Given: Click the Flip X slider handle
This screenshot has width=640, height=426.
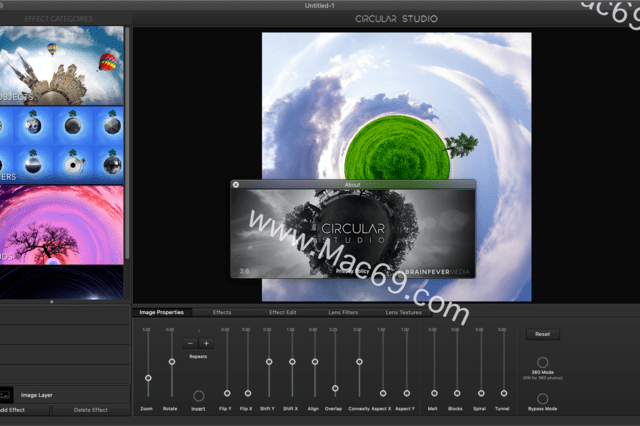Looking at the screenshot, I should point(248,393).
